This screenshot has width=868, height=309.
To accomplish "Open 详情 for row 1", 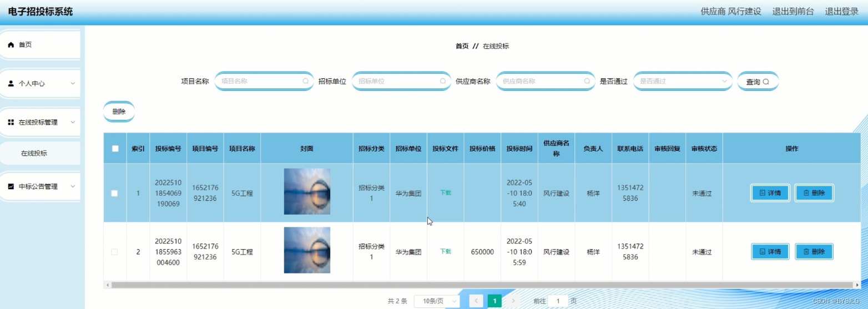I will pyautogui.click(x=770, y=193).
